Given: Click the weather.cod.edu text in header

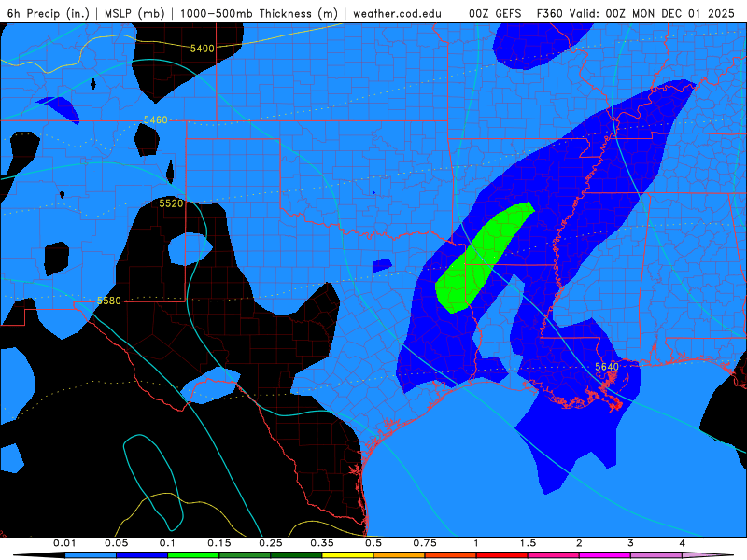Looking at the screenshot, I should (397, 13).
